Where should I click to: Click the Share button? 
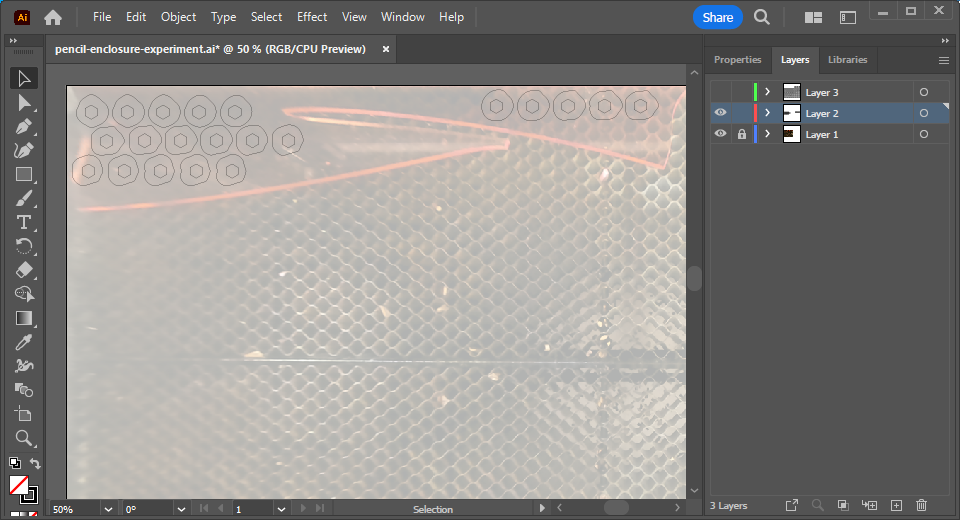click(x=717, y=17)
